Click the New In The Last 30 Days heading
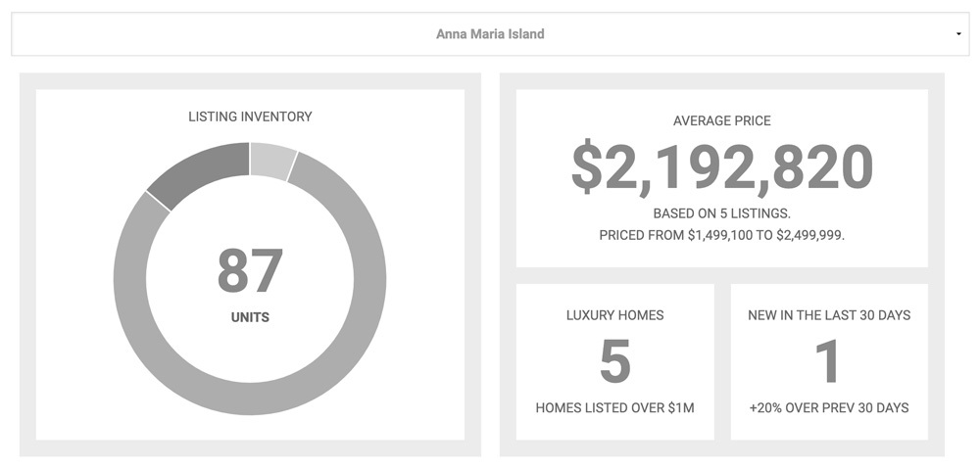 [829, 315]
